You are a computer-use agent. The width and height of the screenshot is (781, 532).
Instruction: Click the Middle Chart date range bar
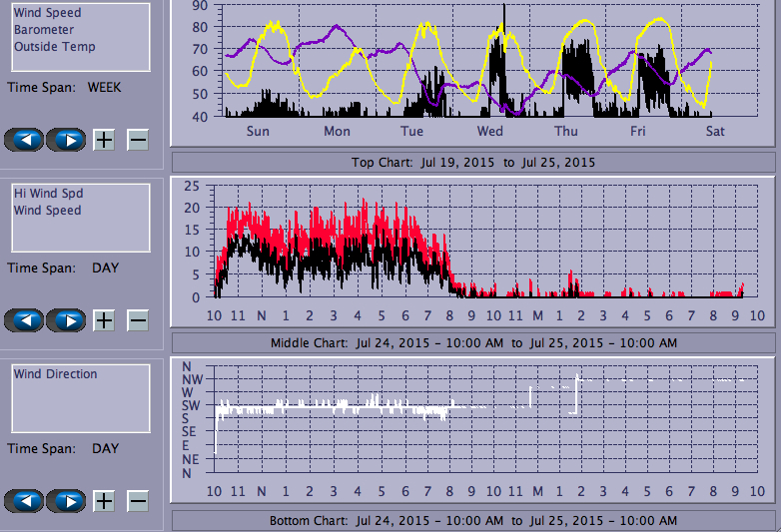point(473,343)
